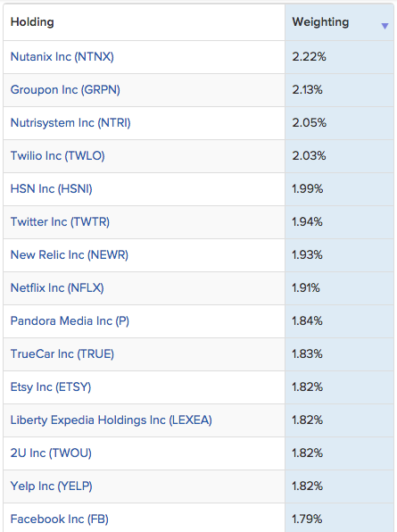Open Nutanix Inc (NTNX) link

[62, 56]
